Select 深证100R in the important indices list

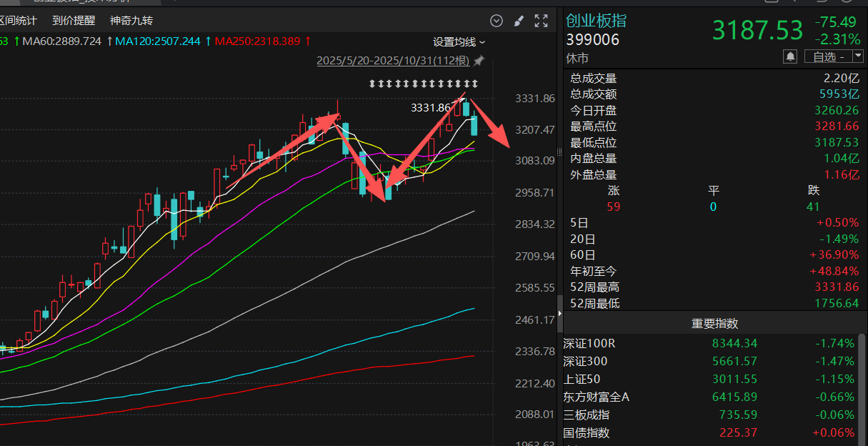[589, 343]
